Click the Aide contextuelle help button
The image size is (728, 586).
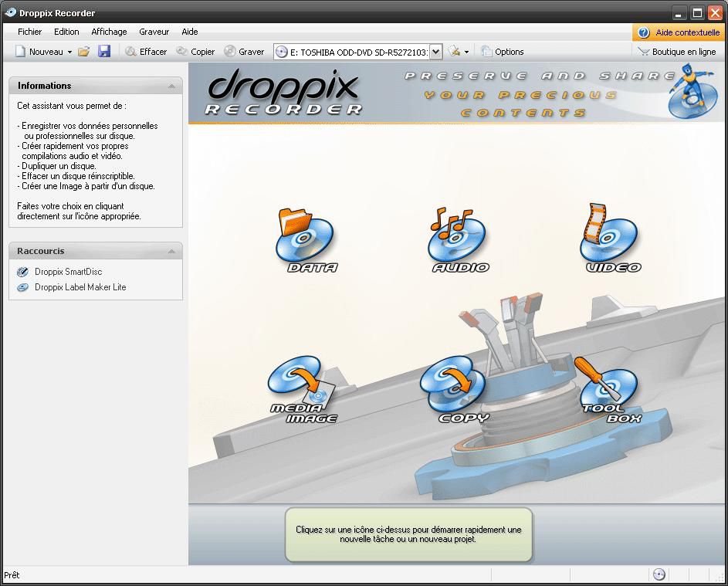[679, 32]
